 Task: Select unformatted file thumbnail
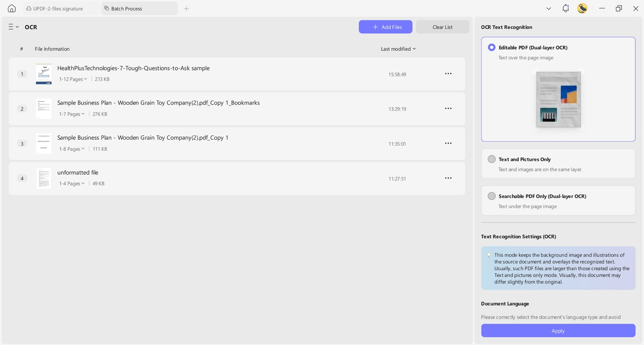point(44,178)
